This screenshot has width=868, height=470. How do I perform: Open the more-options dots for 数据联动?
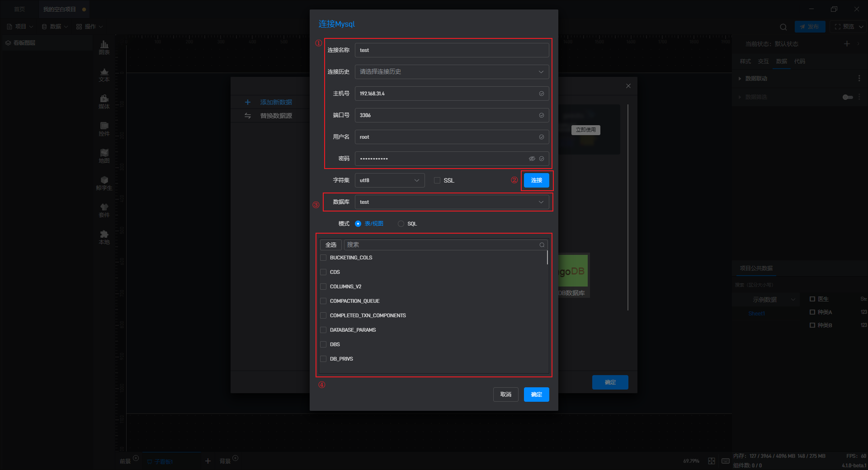click(859, 79)
